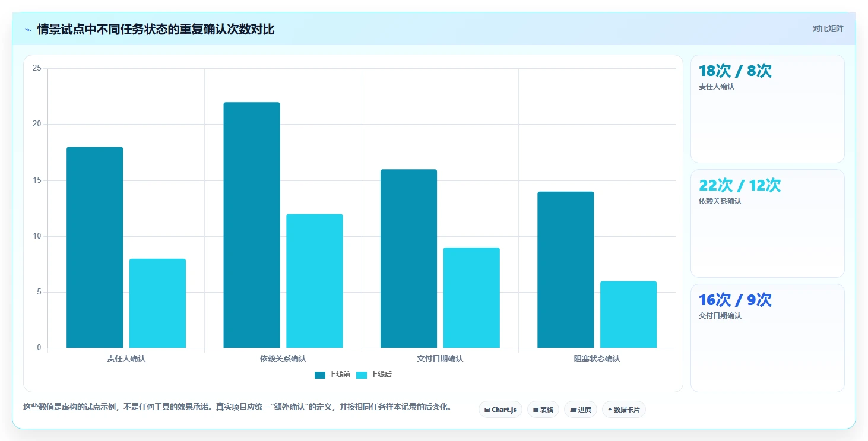
Task: Click the y-axis value 10
Action: point(37,236)
